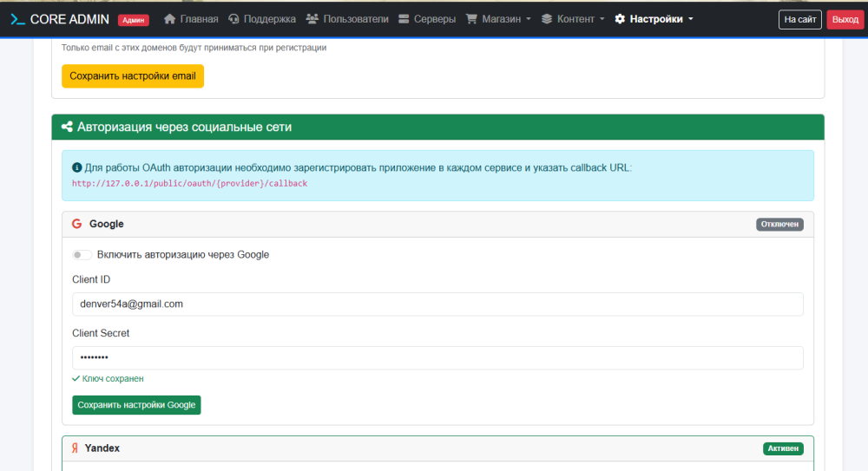Click the layers icon beside Контент
This screenshot has width=868, height=471.
547,19
